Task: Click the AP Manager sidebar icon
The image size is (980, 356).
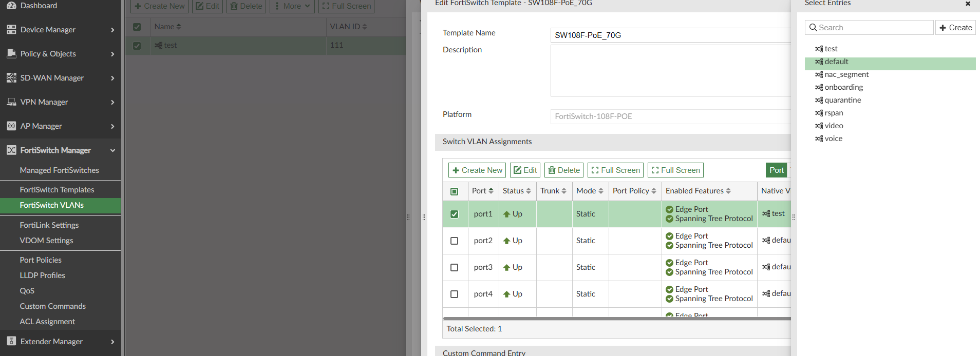Action: tap(11, 126)
